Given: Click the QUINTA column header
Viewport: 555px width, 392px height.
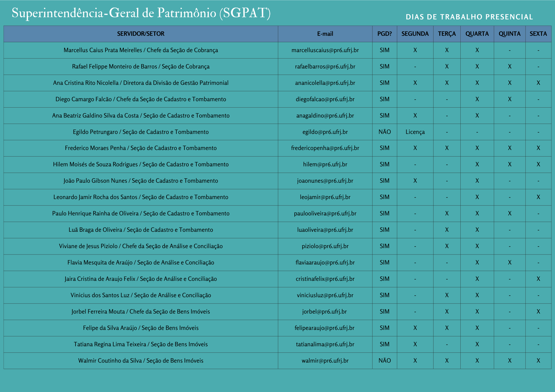Looking at the screenshot, I should pos(509,34).
